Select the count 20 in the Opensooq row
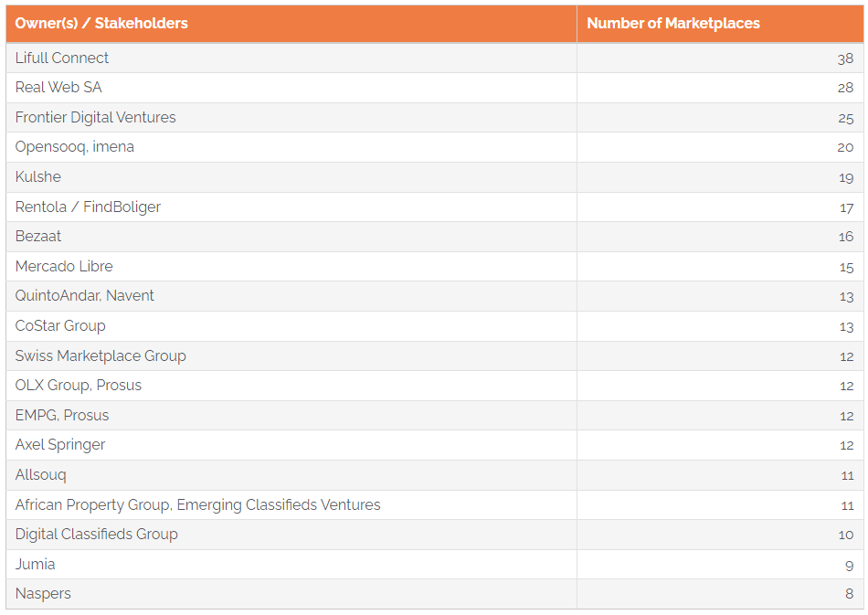868x615 pixels. click(x=845, y=147)
